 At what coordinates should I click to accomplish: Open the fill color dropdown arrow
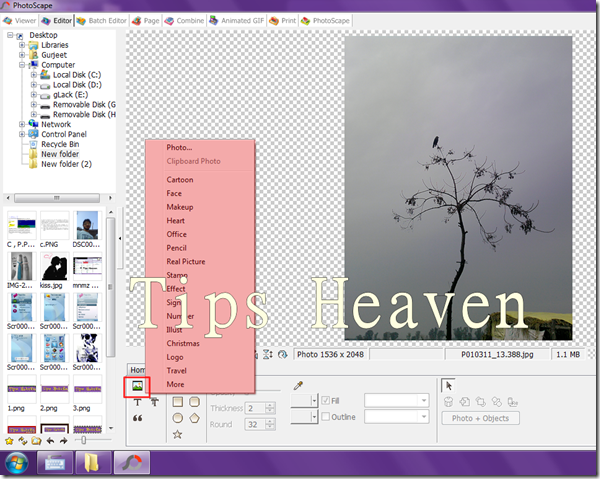(x=314, y=401)
